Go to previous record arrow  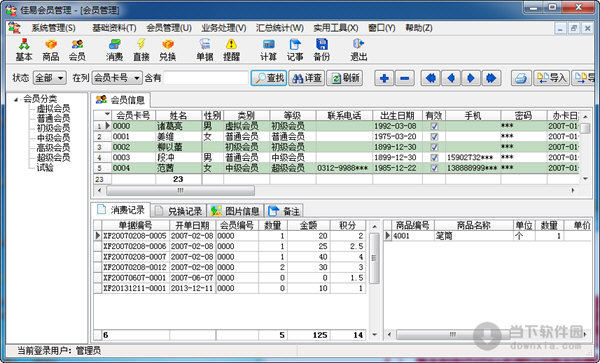click(x=451, y=78)
